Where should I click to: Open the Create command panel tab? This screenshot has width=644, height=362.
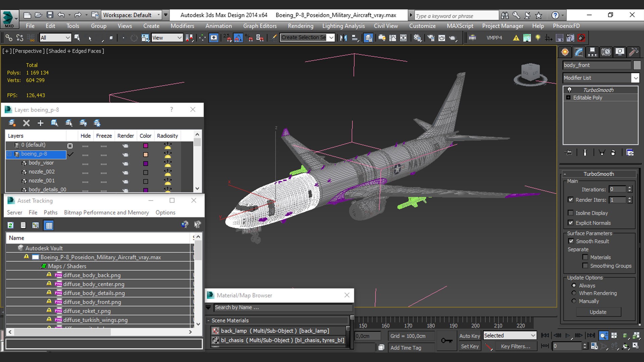point(565,52)
